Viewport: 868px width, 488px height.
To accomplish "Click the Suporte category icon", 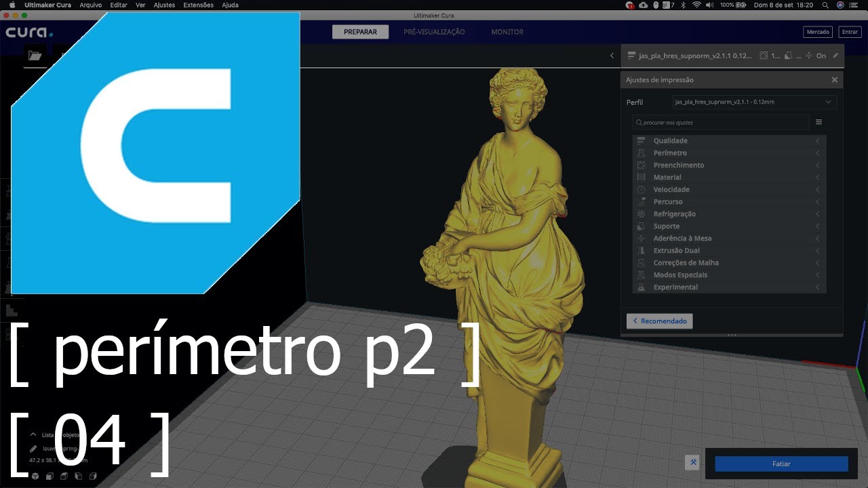I will [x=641, y=226].
